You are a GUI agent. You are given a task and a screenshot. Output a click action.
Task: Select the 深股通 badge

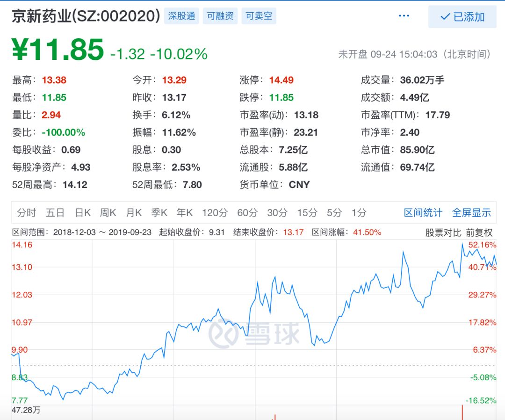181,16
